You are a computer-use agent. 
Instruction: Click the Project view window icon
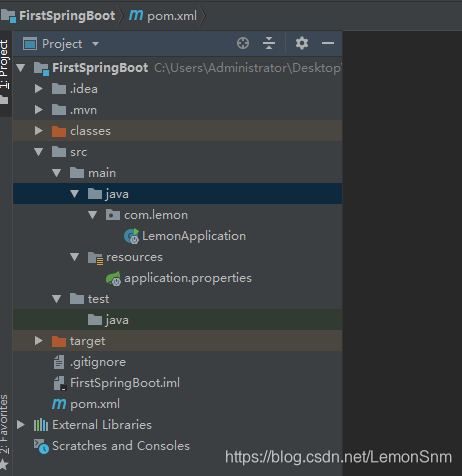(x=30, y=44)
